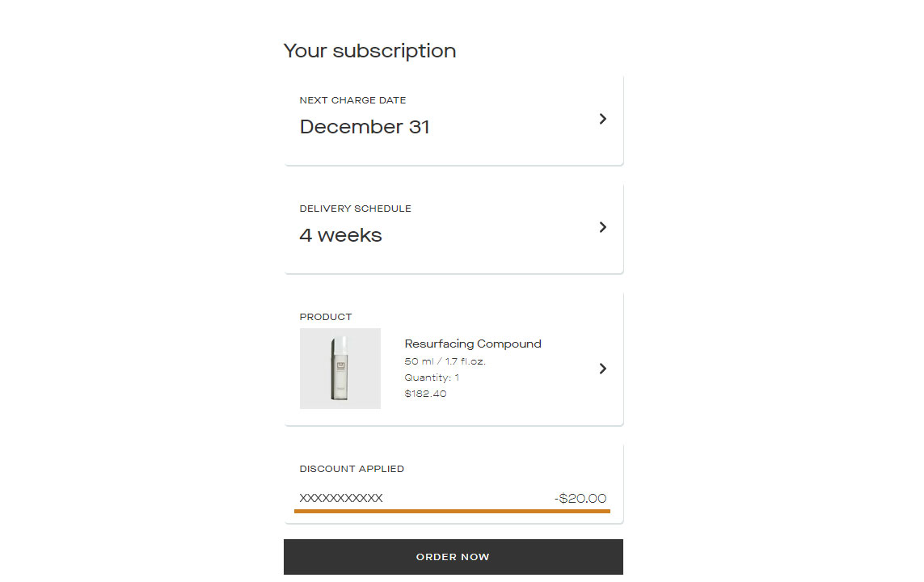The height and width of the screenshot is (582, 924).
Task: Click the Delivery Schedule label
Action: point(356,209)
